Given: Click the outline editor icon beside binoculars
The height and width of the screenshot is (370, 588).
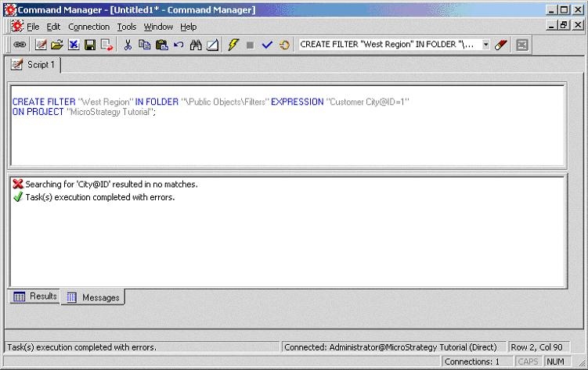Looking at the screenshot, I should (212, 45).
